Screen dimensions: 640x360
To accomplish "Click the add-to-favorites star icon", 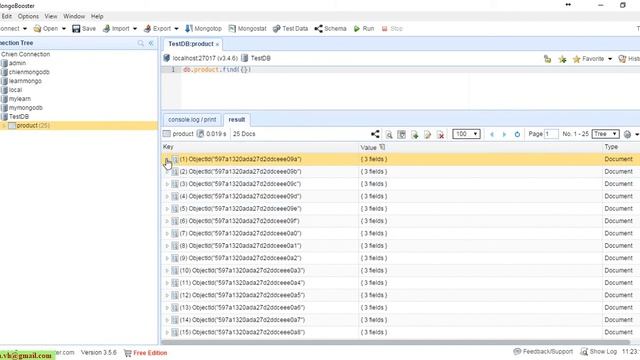I will 562,60.
